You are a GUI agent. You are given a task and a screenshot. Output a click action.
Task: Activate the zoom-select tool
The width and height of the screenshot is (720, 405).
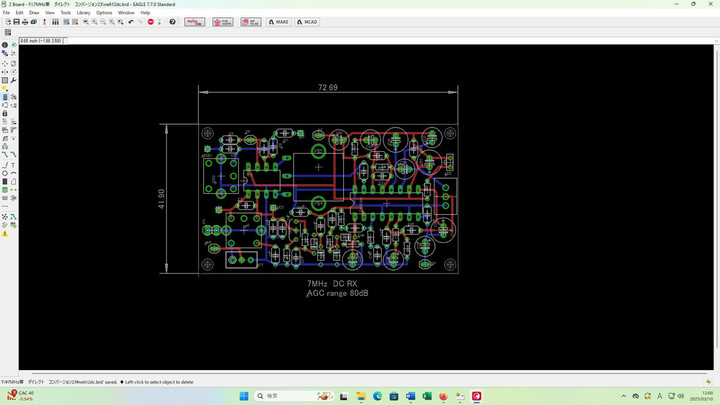point(120,22)
